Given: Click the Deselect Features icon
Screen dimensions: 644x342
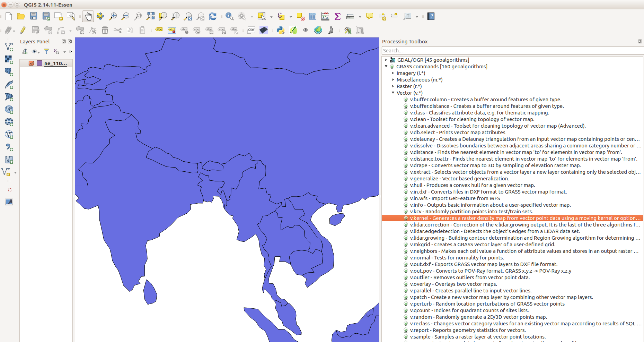Looking at the screenshot, I should tap(300, 16).
